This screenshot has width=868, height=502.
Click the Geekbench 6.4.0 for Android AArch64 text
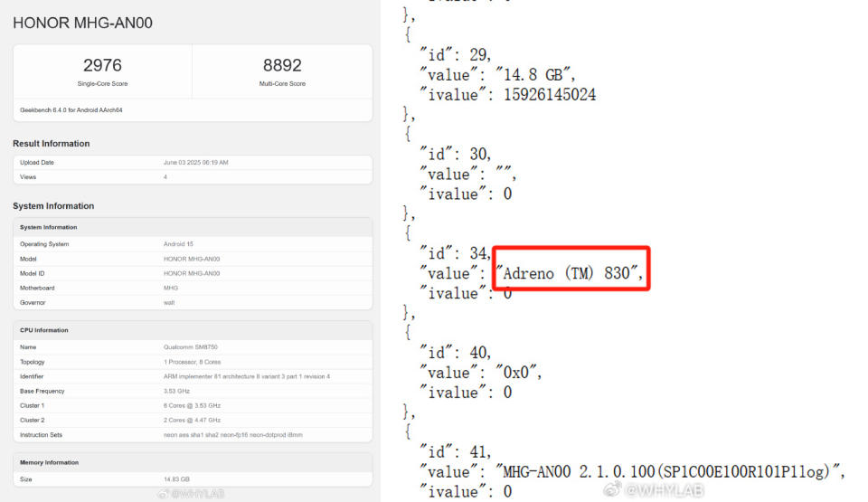71,110
